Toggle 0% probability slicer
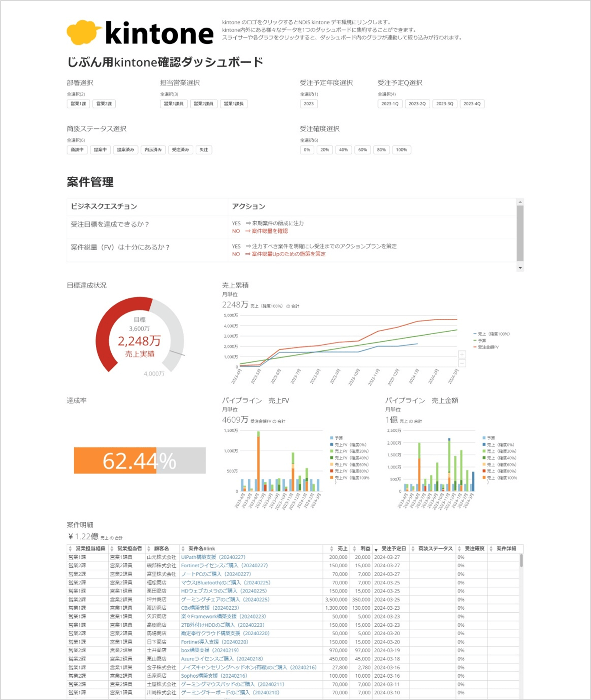 (x=307, y=150)
